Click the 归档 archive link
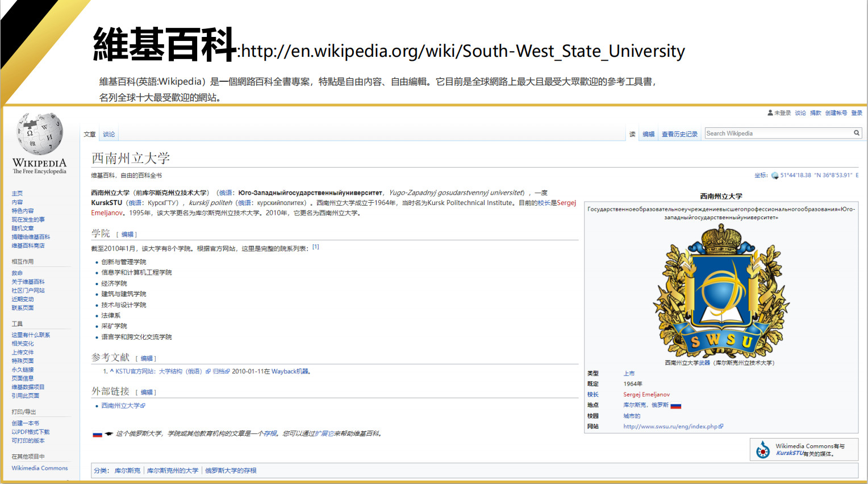Image resolution: width=868 pixels, height=484 pixels. click(219, 372)
